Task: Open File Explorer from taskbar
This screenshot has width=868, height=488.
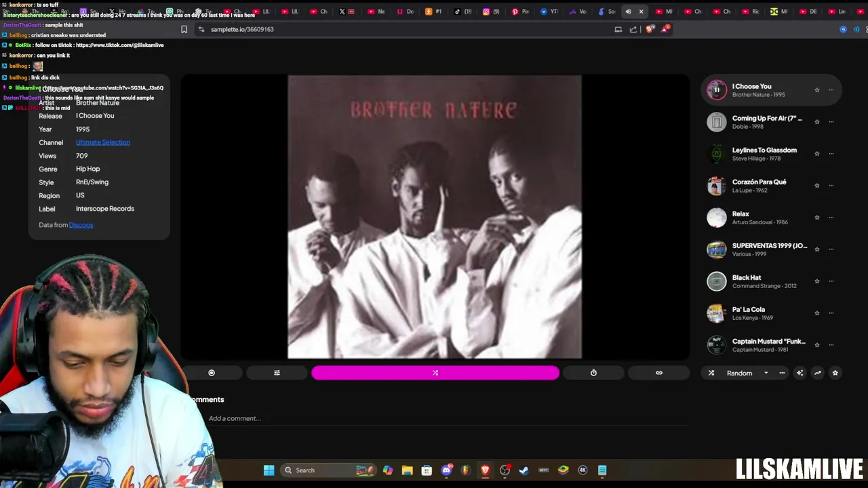Action: [407, 470]
